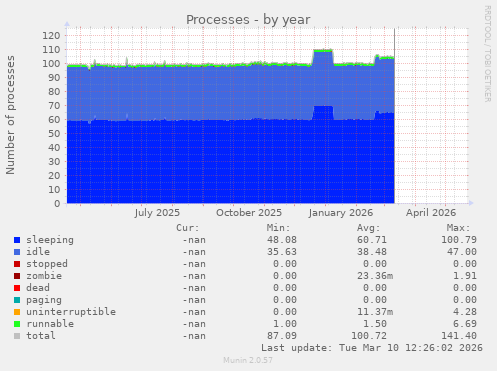497x371 pixels.
Task: Click the 'sleeping' legend label
Action: [x=50, y=240]
